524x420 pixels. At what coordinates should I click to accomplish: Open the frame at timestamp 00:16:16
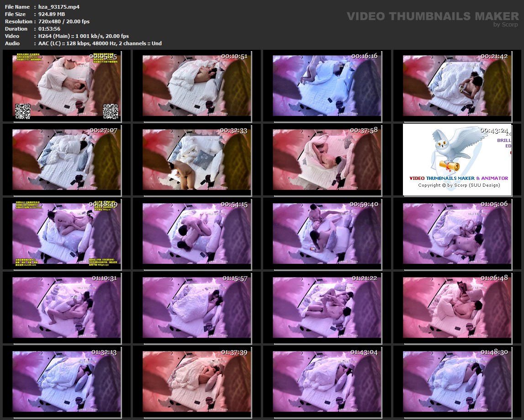coord(327,85)
